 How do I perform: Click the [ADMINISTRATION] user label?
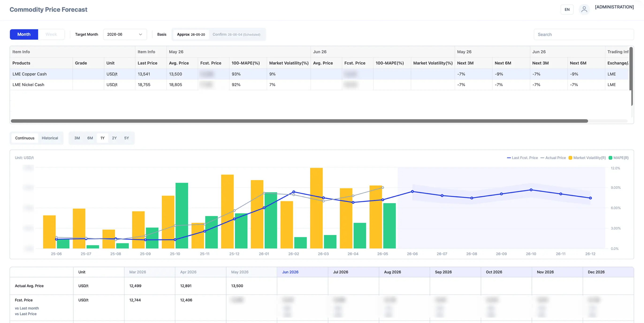click(614, 7)
